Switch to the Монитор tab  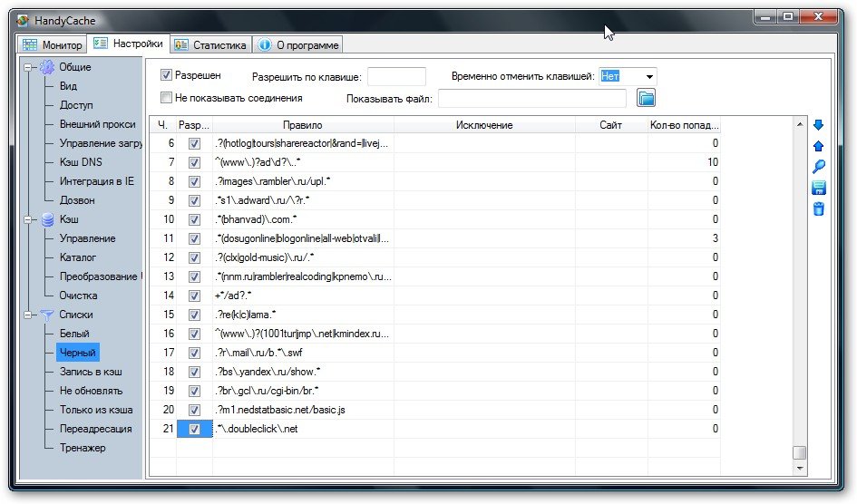[53, 44]
